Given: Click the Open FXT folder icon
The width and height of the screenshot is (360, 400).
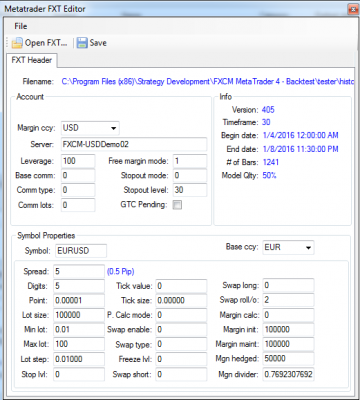Looking at the screenshot, I should (17, 43).
